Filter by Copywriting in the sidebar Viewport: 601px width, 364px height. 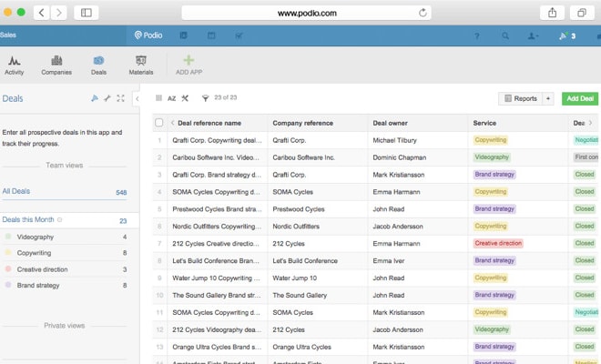pyautogui.click(x=66, y=253)
